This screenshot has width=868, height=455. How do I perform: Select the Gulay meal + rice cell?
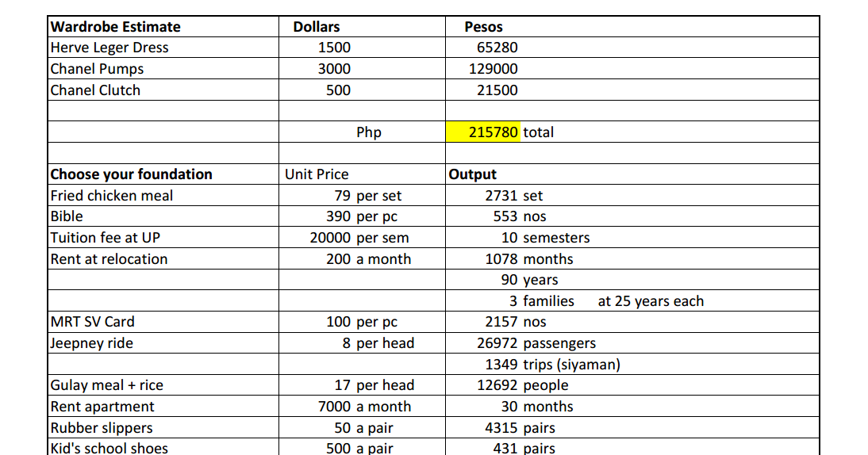[163, 385]
